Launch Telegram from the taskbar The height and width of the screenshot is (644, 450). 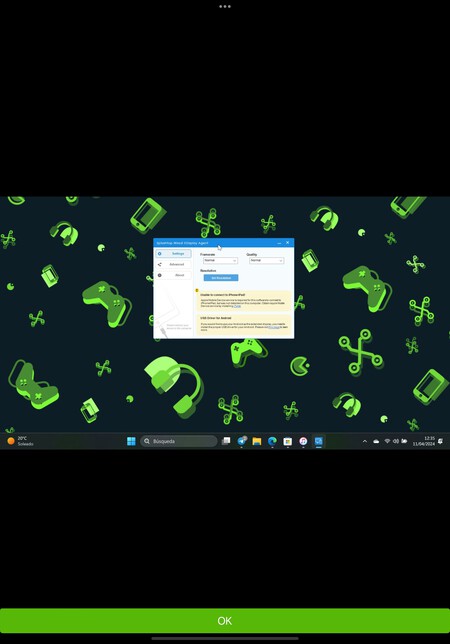click(241, 441)
